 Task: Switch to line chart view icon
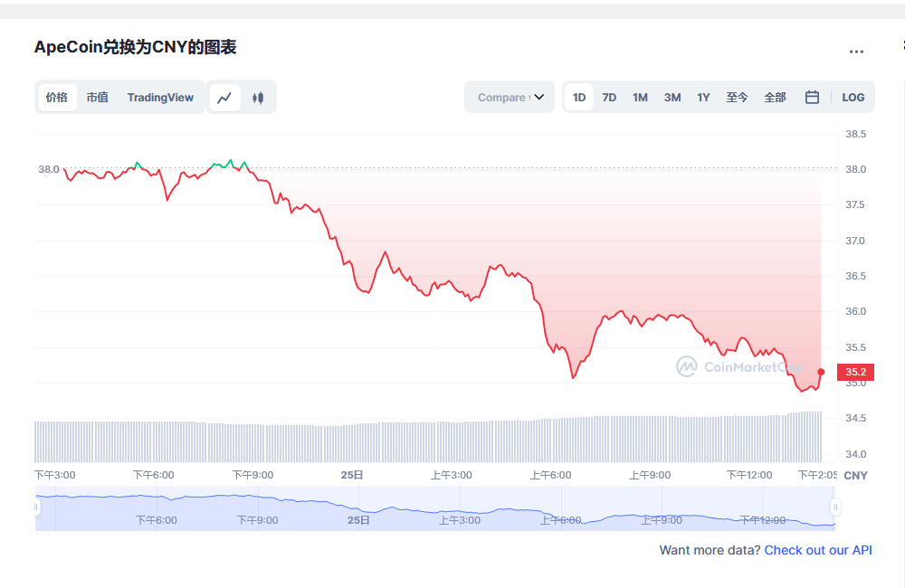pyautogui.click(x=224, y=98)
